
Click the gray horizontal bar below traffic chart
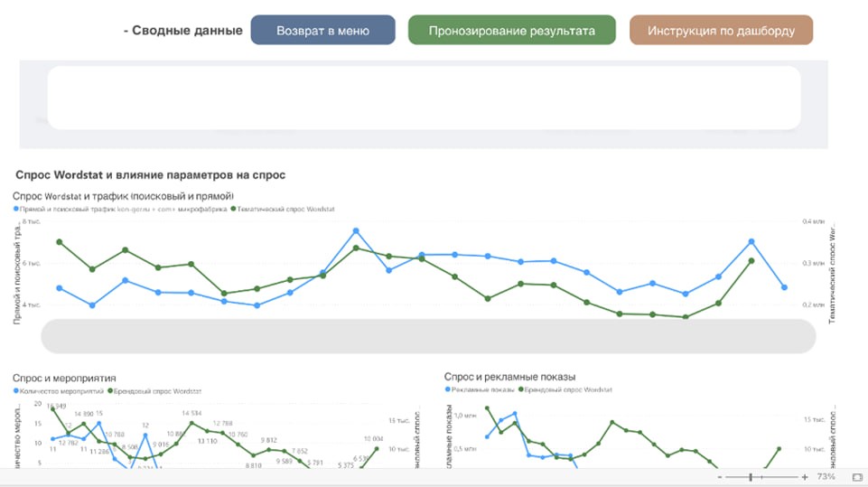point(428,336)
